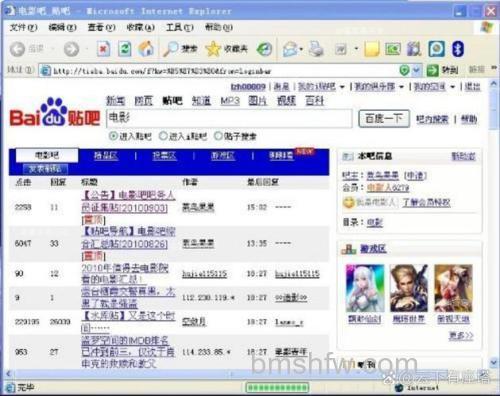The height and width of the screenshot is (396, 500).
Task: Click the 游戏区 sidebar section icon
Action: (x=349, y=249)
